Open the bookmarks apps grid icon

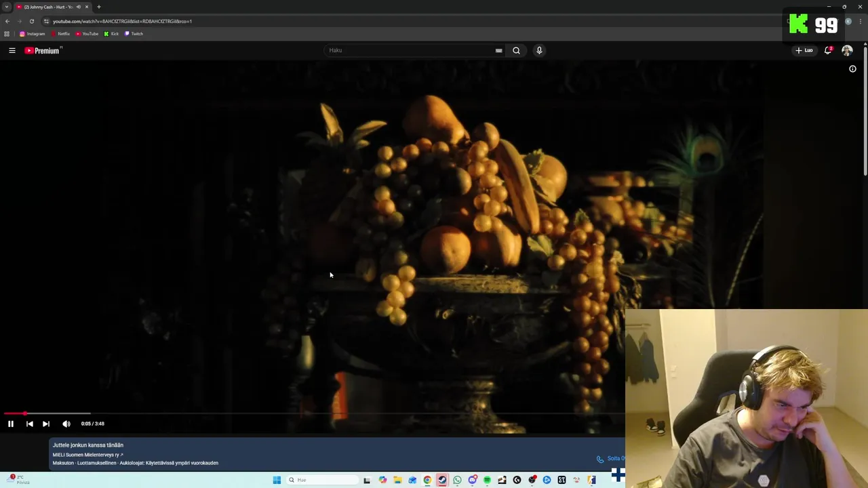click(7, 34)
